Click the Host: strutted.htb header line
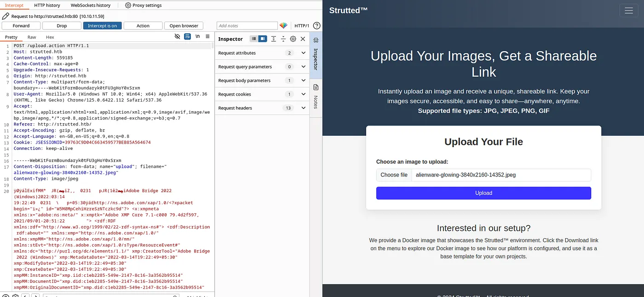Image resolution: width=644 pixels, height=297 pixels. (x=38, y=52)
